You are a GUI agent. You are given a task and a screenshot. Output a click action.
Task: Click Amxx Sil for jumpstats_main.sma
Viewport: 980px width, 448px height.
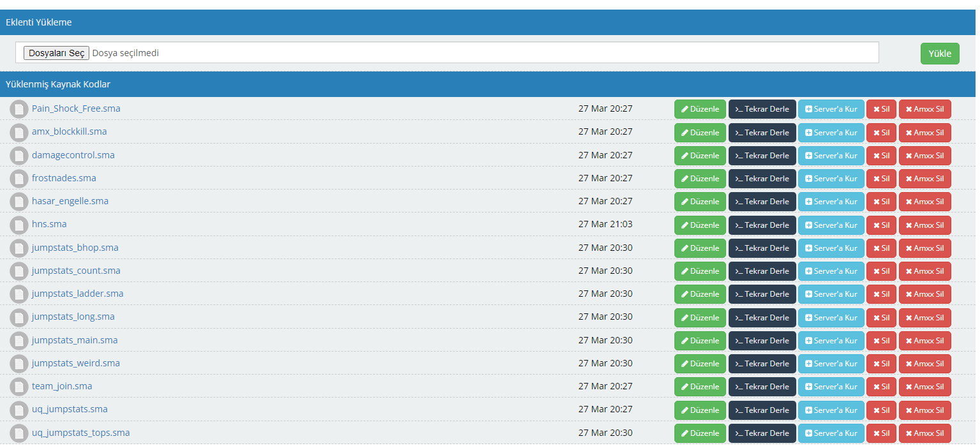point(925,341)
